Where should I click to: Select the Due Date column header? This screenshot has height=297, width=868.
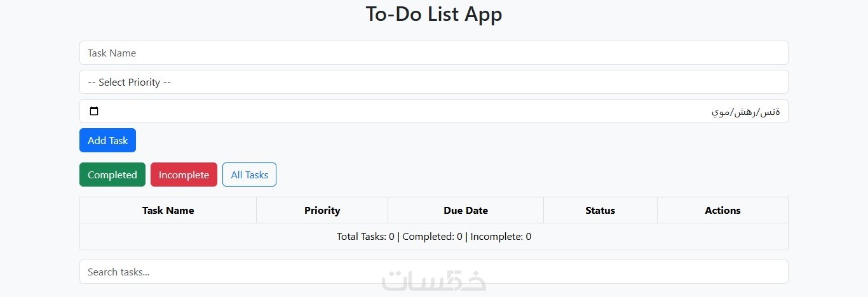[466, 211]
